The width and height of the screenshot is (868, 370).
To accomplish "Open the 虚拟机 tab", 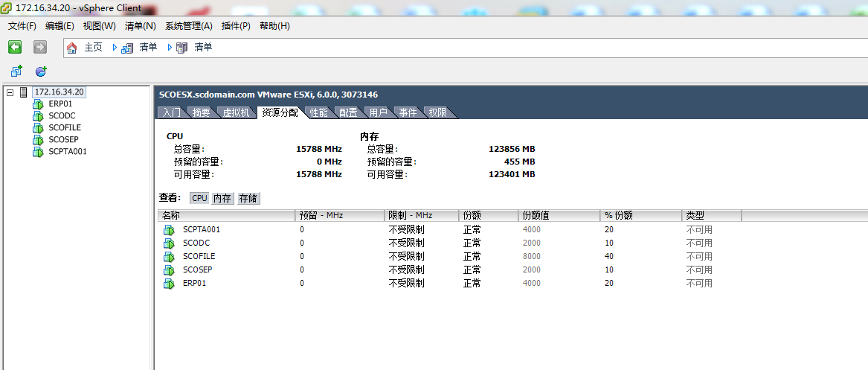I will click(237, 112).
